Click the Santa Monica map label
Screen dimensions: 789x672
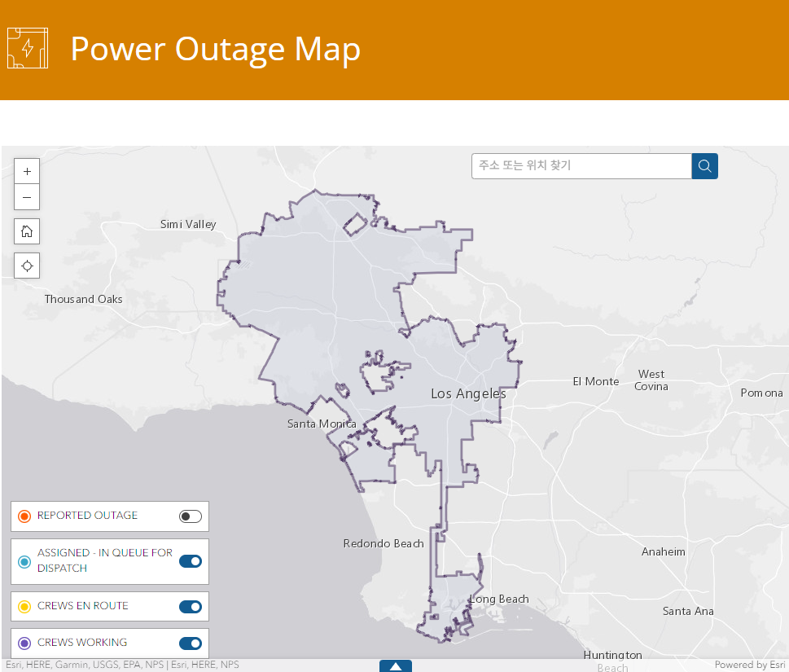[322, 424]
